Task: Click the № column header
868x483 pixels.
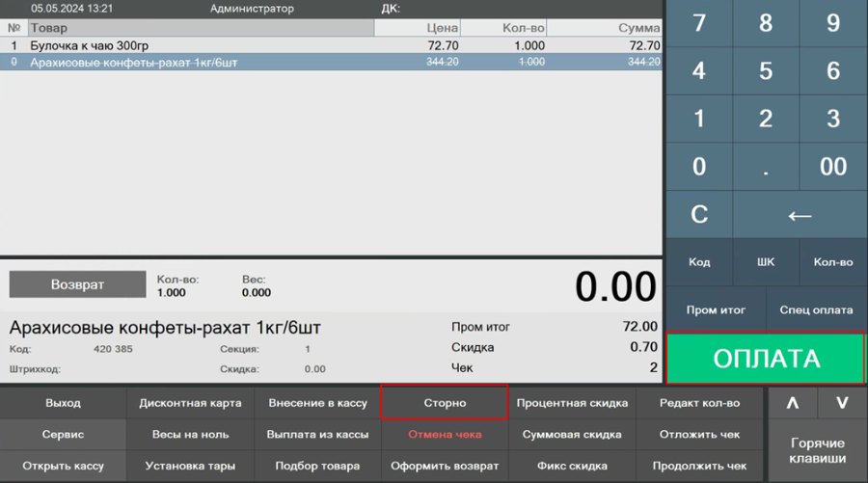Action: tap(14, 28)
